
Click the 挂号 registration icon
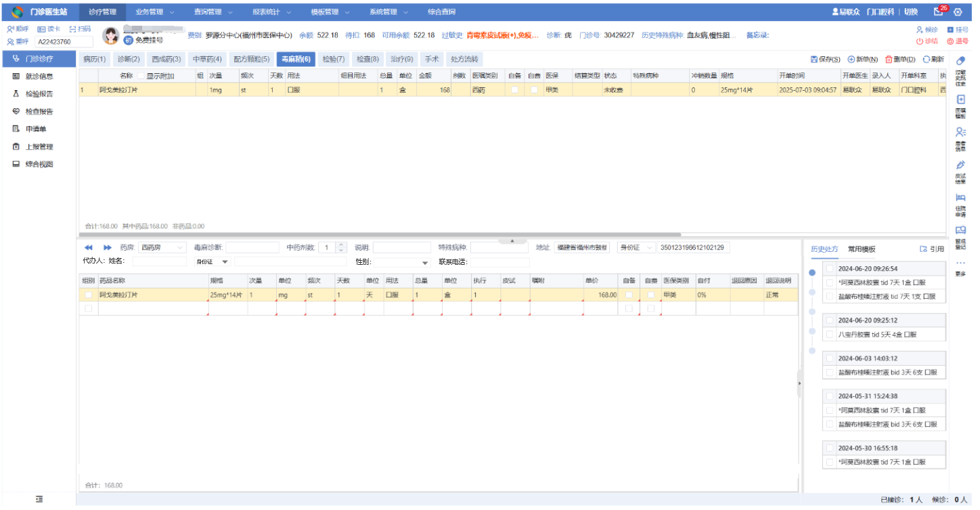(x=950, y=30)
